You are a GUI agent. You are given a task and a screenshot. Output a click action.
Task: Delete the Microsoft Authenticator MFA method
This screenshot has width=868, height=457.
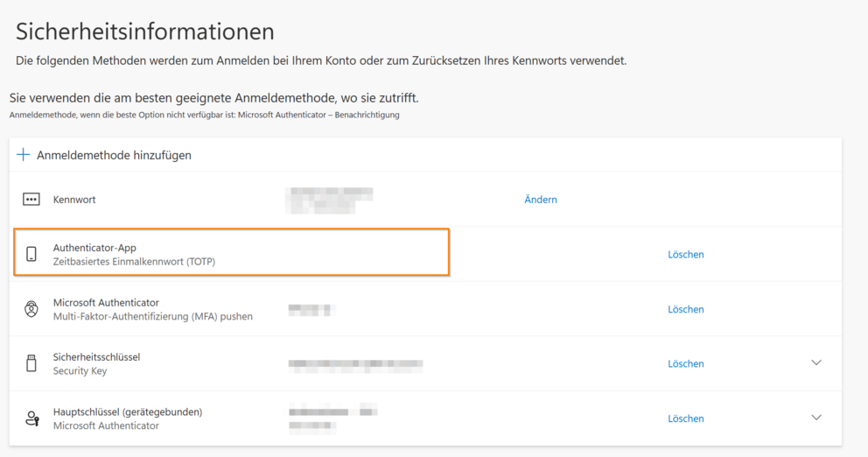[686, 309]
